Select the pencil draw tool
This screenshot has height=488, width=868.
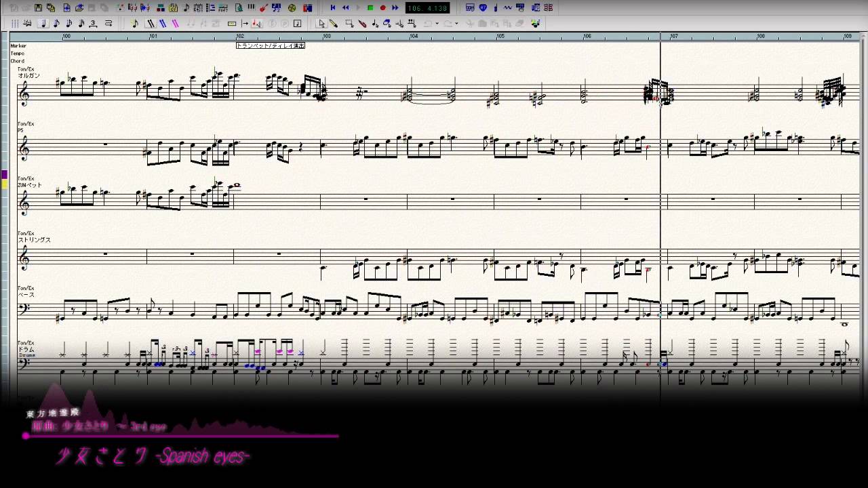point(334,23)
